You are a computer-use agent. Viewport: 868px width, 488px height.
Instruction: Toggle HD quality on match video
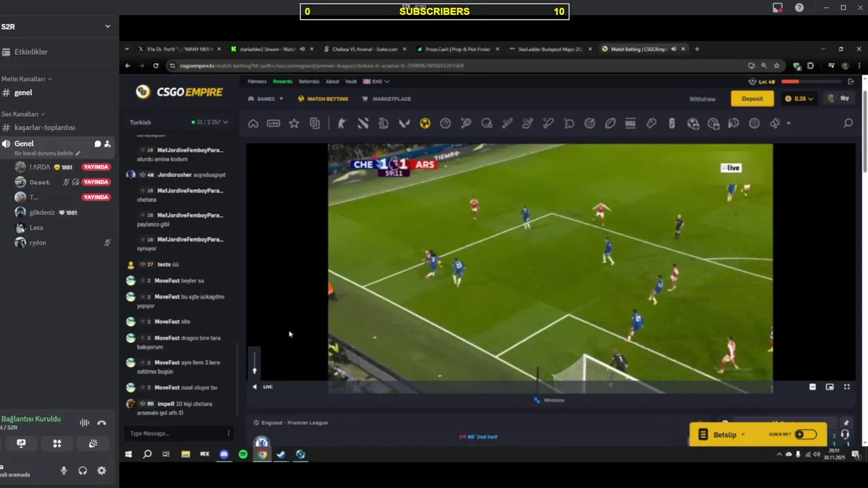pyautogui.click(x=812, y=387)
